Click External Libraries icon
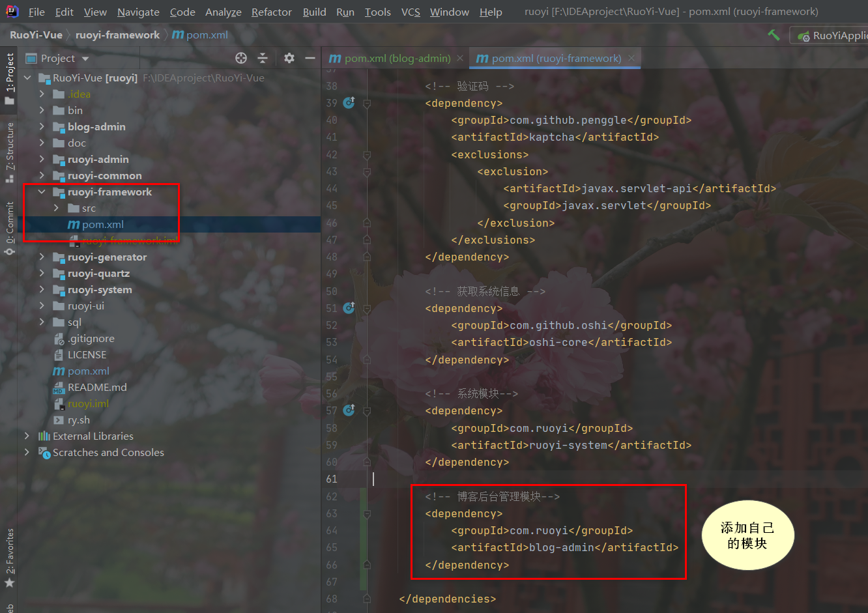 coord(44,436)
